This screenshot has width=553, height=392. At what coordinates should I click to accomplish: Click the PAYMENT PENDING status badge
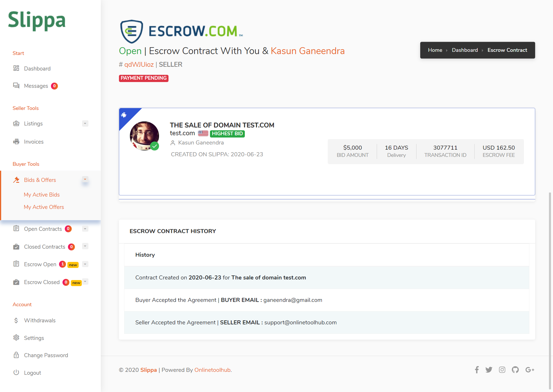tap(144, 78)
